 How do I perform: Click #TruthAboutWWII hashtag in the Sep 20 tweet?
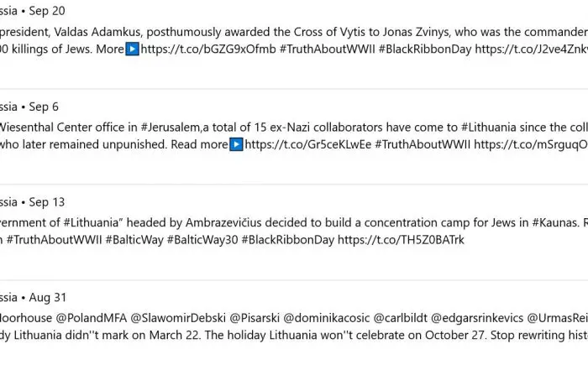coord(328,49)
